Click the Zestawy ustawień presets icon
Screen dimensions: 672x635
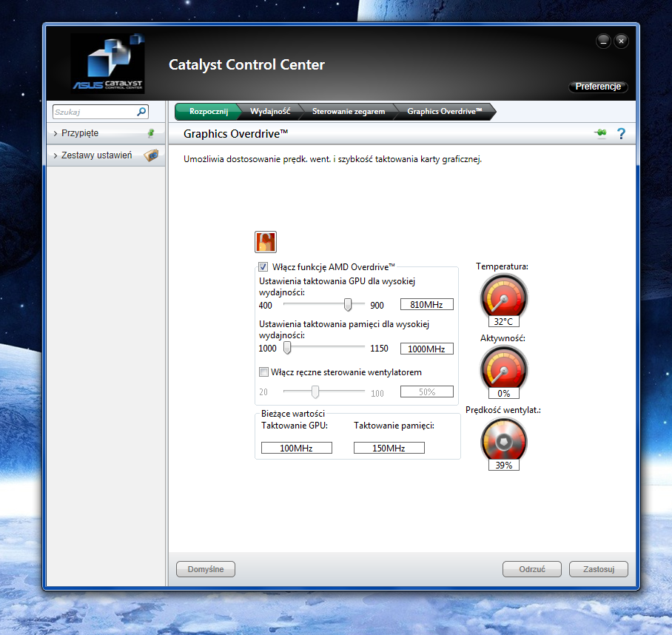coord(151,155)
